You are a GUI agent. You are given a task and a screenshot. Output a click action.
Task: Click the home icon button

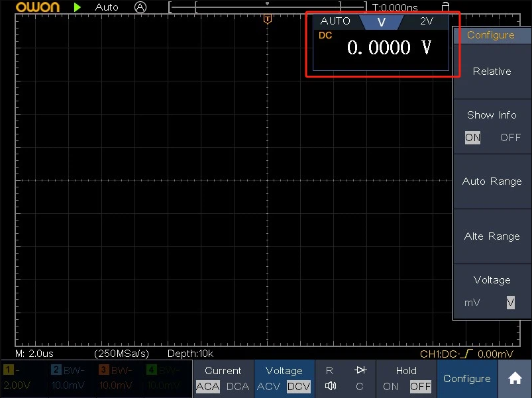pyautogui.click(x=515, y=379)
